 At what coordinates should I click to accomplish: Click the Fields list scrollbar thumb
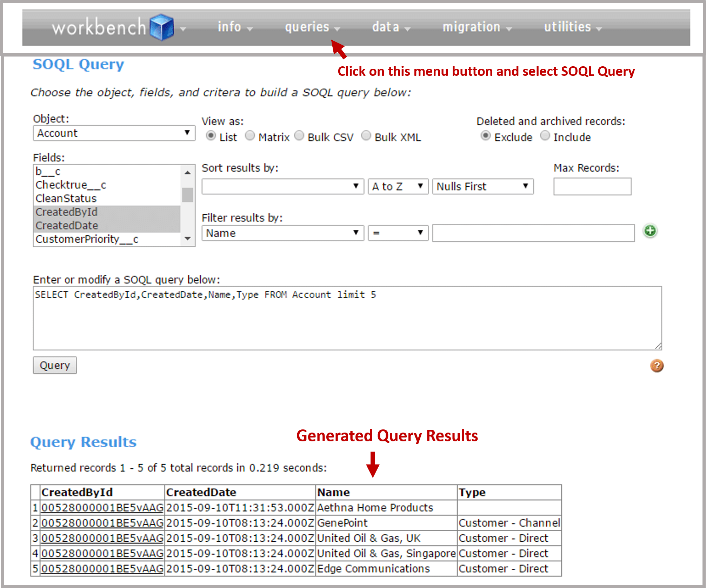click(x=188, y=195)
